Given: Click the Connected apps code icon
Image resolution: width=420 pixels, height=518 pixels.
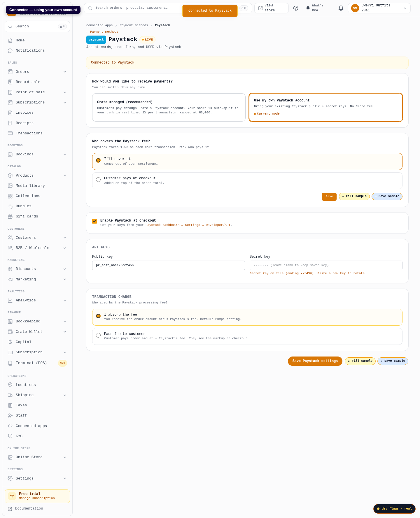Looking at the screenshot, I should pyautogui.click(x=10, y=426).
